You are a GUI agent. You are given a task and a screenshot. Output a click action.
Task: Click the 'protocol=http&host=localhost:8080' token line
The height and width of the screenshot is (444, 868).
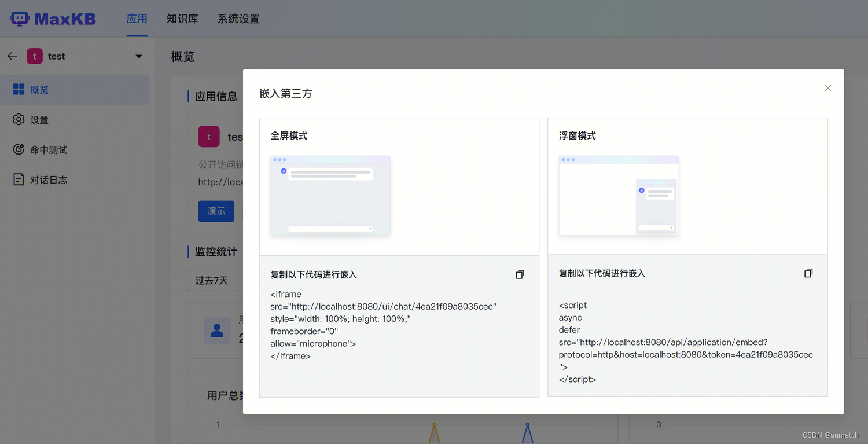point(686,354)
